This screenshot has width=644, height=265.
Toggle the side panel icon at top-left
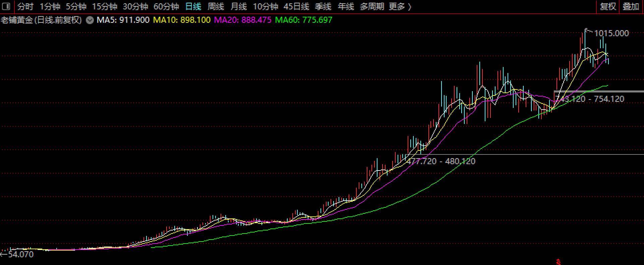[x=6, y=6]
